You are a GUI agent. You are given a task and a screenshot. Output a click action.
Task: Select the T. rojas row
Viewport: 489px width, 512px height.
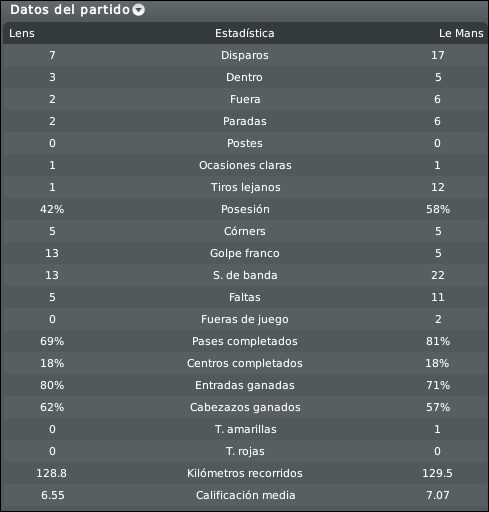point(245,451)
